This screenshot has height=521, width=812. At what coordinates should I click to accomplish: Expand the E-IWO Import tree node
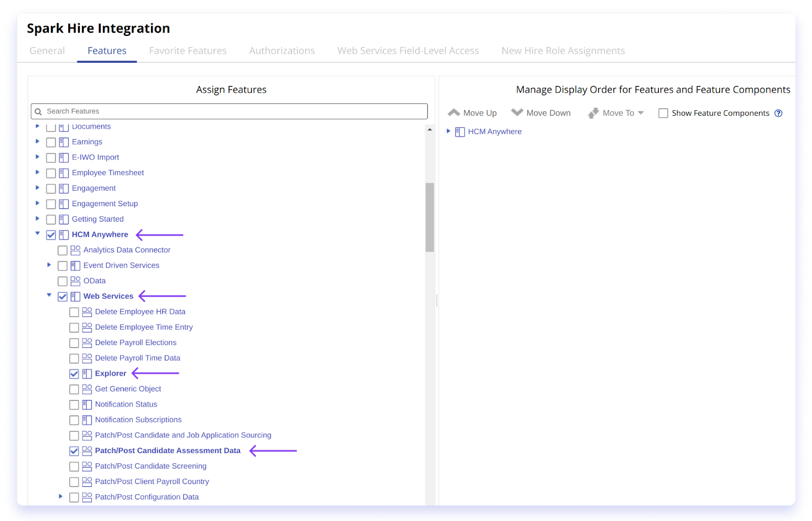(37, 157)
